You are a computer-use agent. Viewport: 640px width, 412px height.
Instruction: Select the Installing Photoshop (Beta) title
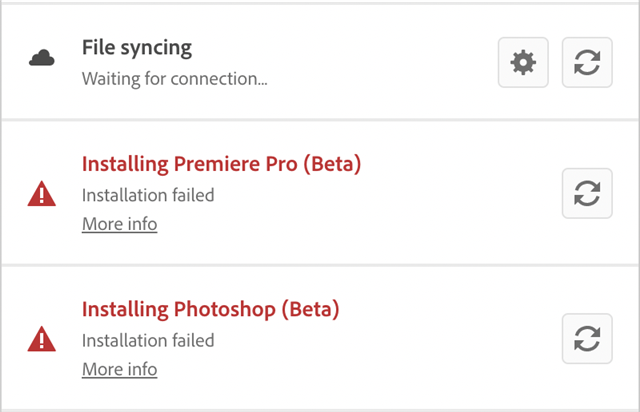211,310
